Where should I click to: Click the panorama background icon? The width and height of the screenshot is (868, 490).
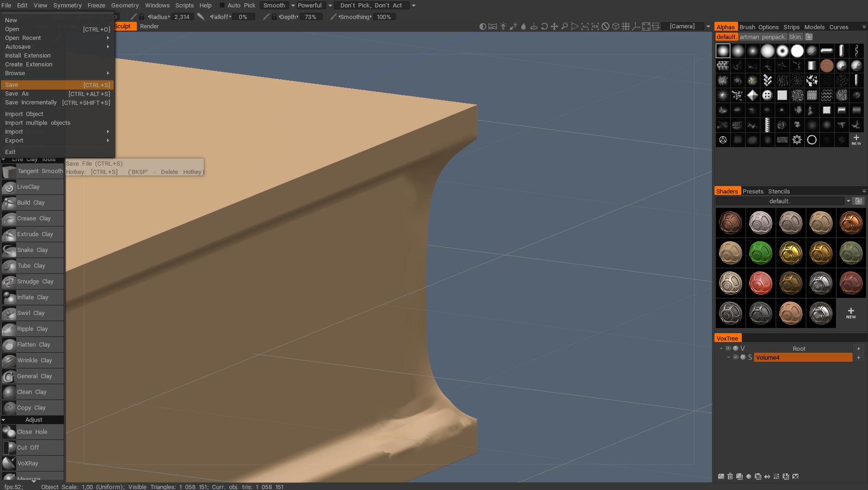[493, 26]
